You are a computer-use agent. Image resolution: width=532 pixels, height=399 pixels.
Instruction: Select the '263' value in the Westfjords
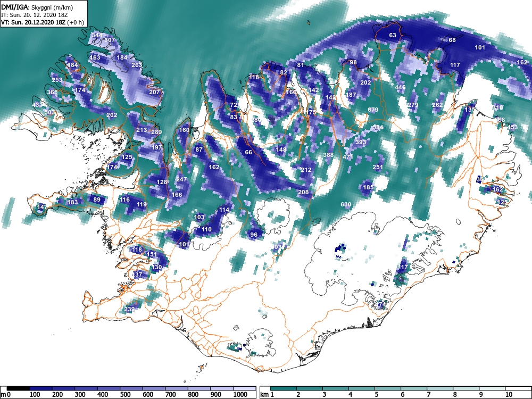point(137,65)
